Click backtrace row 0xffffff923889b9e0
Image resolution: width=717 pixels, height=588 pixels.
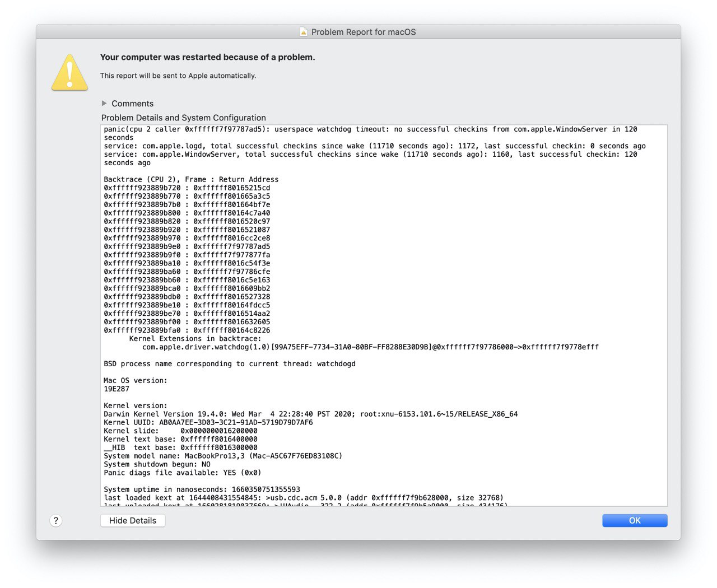(187, 246)
